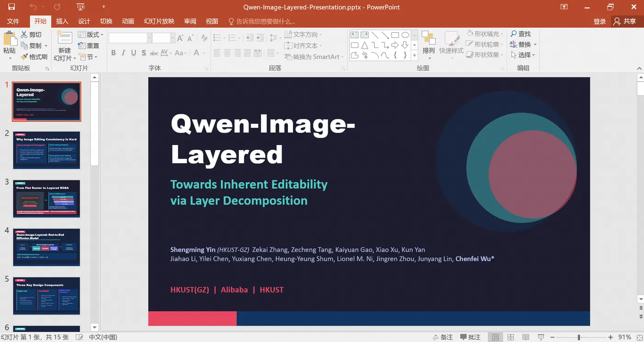Click the Redo icon in quick access toolbar

point(57,7)
